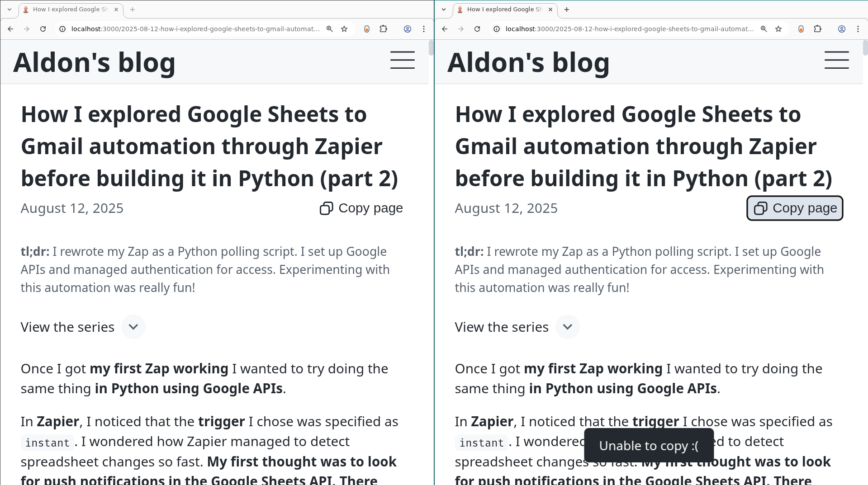Click inside the address bar URL field
The image size is (868, 485).
pyautogui.click(x=194, y=28)
